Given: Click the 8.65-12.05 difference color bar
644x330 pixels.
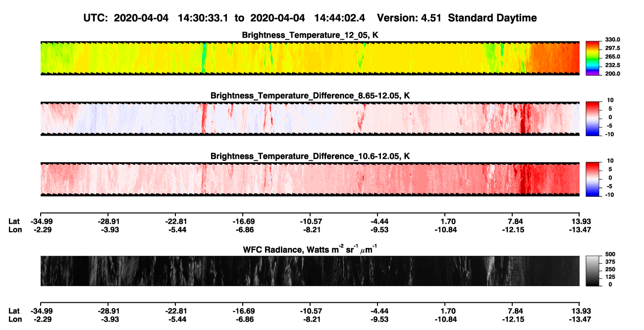Looking at the screenshot, I should [x=592, y=117].
